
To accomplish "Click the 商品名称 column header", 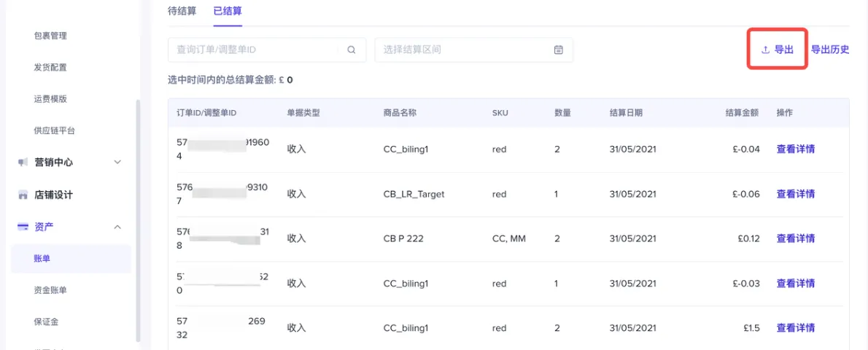I will [x=400, y=113].
